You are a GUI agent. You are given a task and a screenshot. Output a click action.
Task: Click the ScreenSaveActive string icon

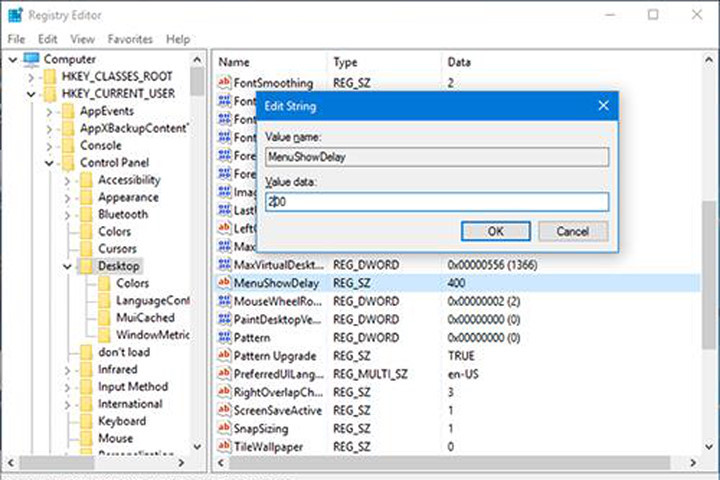pyautogui.click(x=224, y=410)
